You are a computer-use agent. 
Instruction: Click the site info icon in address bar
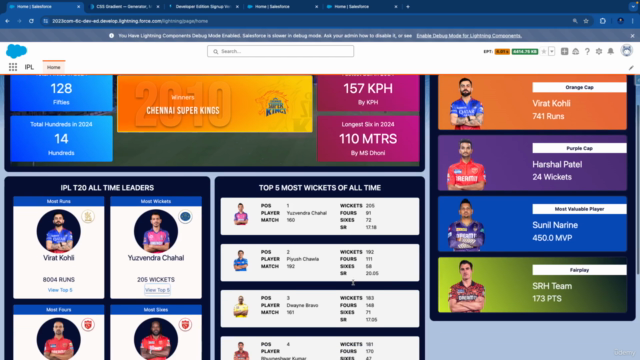(x=46, y=21)
